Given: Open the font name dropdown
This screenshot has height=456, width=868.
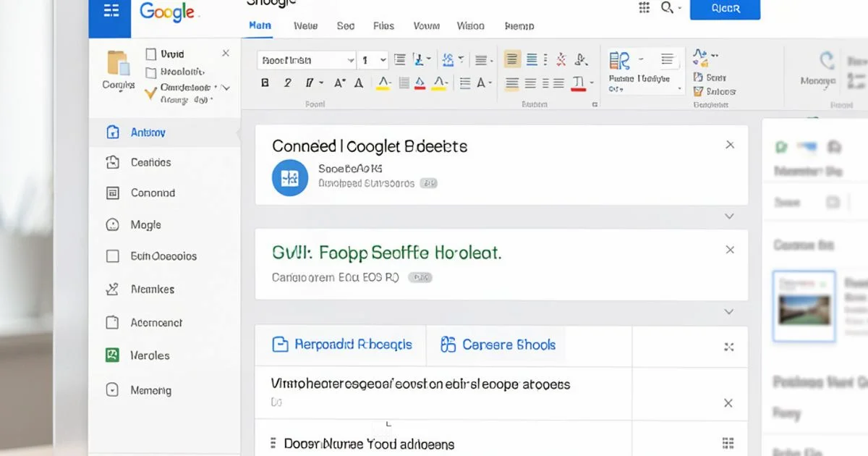Looking at the screenshot, I should (305, 59).
